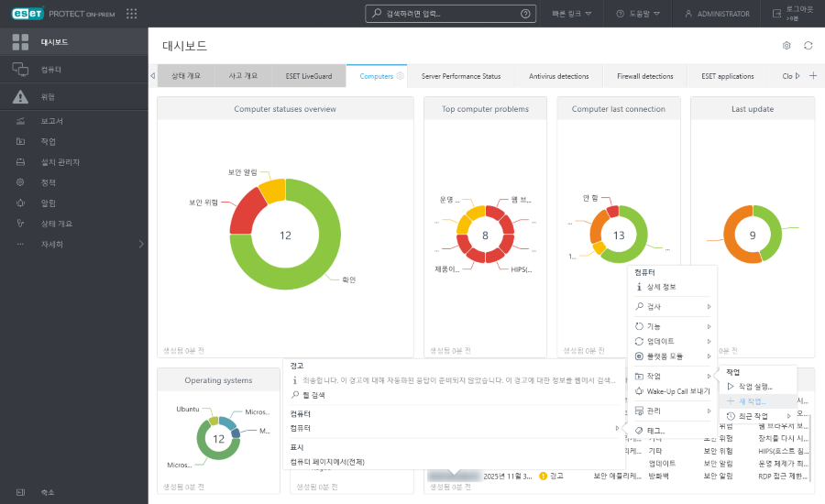Click the top search input field
The width and height of the screenshot is (825, 504).
pyautogui.click(x=445, y=14)
